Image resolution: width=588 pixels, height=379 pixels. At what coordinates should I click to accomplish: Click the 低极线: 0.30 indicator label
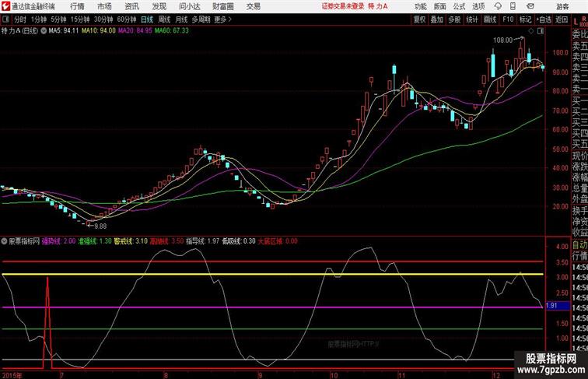click(x=239, y=241)
